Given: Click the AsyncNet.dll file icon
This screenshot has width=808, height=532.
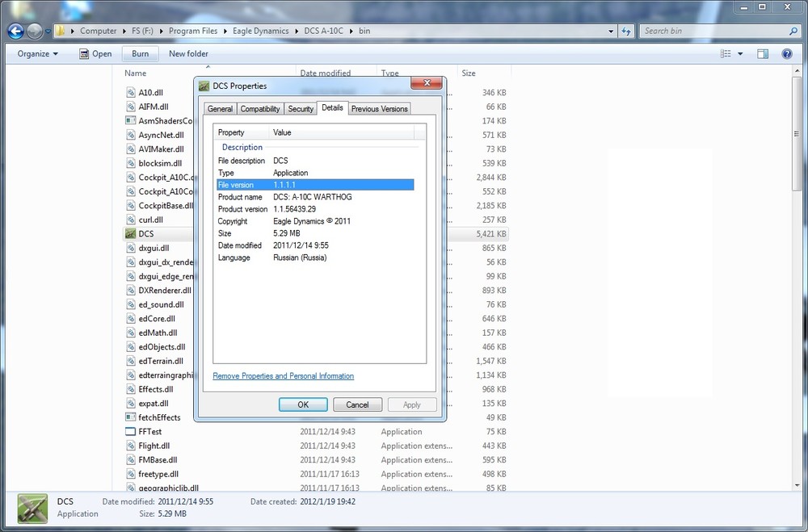Looking at the screenshot, I should coord(131,135).
